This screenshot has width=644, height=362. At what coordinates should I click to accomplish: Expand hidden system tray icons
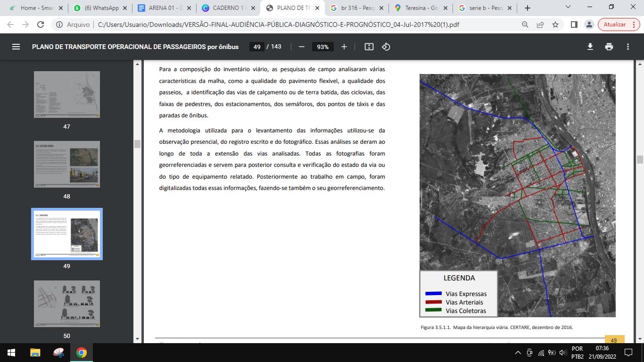(518, 353)
